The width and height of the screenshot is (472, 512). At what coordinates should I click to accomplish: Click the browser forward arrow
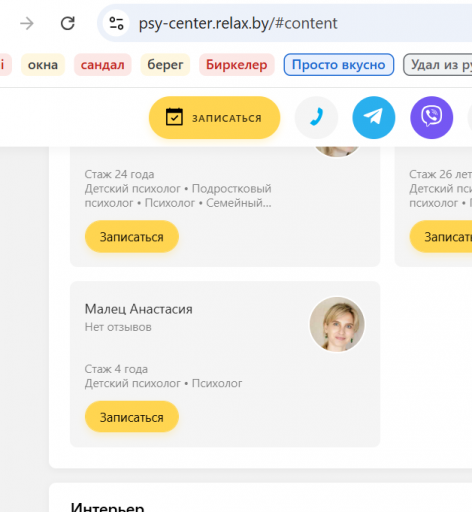[27, 23]
